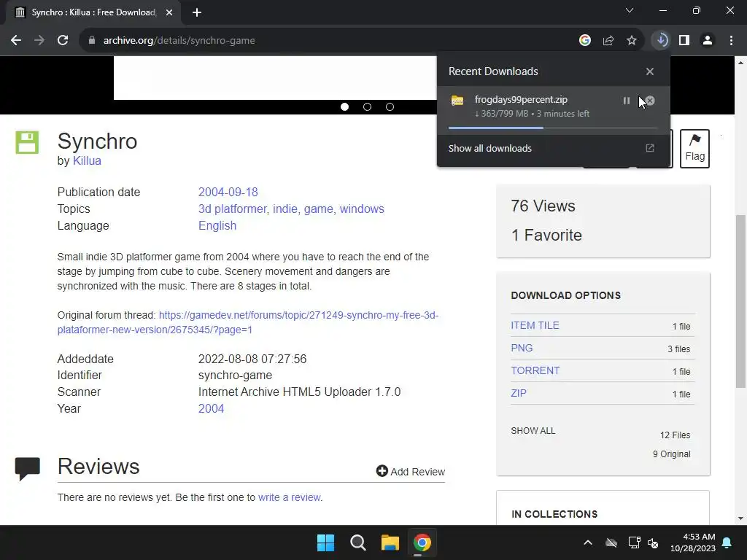
Task: Select the third carousel dot
Action: coord(390,106)
